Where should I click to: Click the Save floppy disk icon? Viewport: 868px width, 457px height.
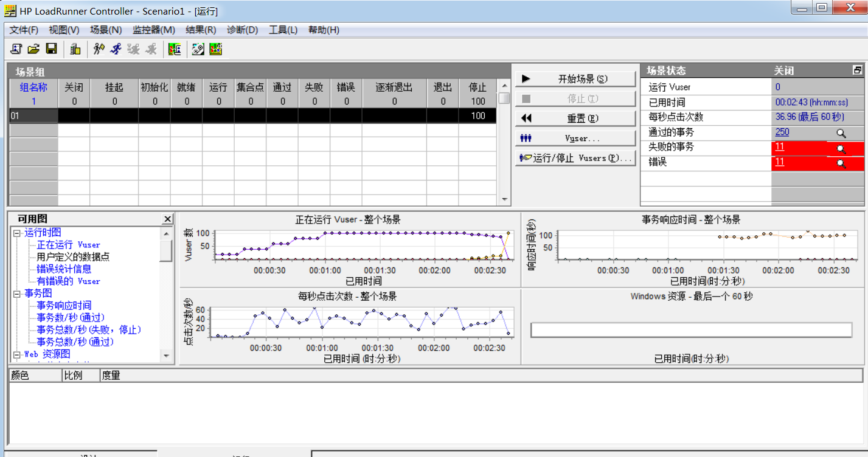click(52, 49)
